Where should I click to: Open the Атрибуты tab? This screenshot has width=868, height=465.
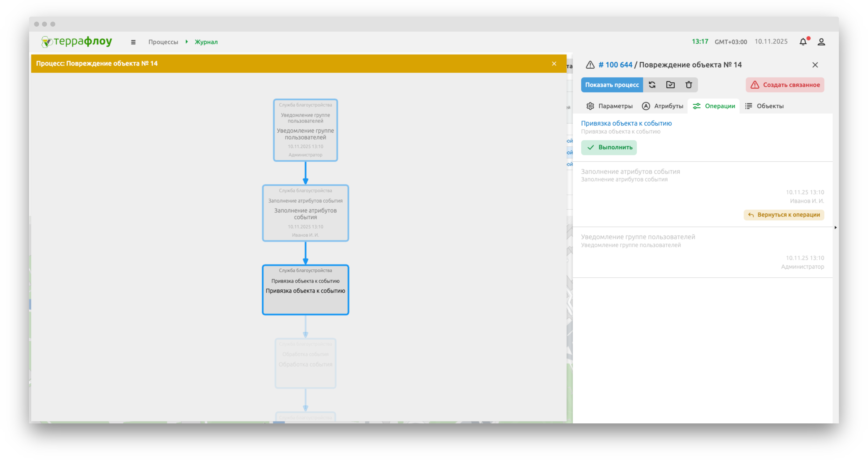662,106
